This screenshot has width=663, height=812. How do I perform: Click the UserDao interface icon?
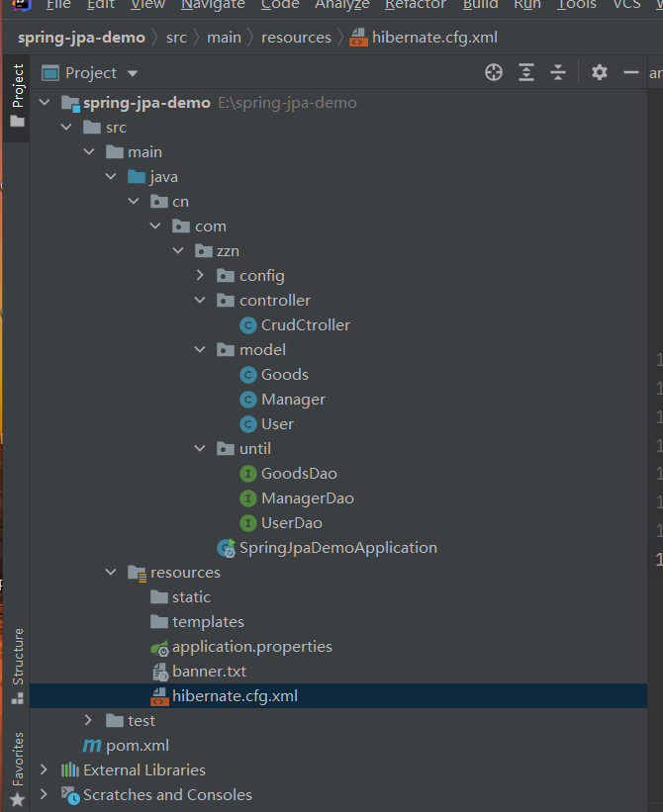248,523
